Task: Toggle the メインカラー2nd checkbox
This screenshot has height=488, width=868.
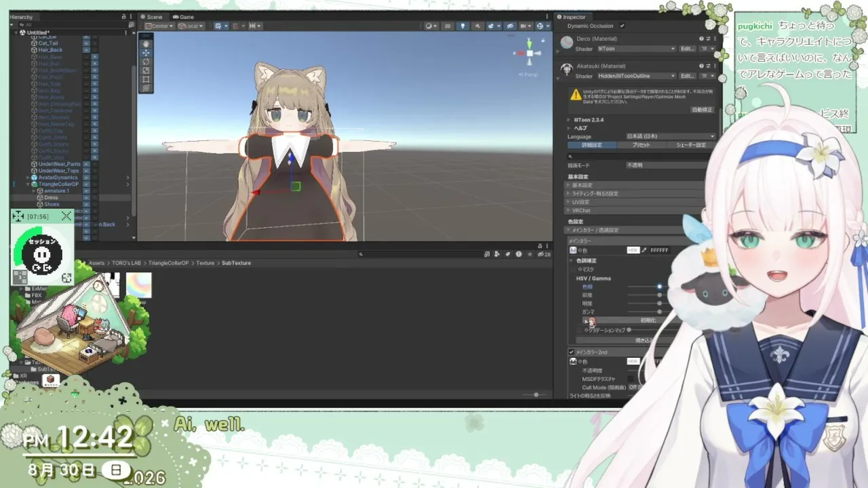Action: tap(571, 352)
